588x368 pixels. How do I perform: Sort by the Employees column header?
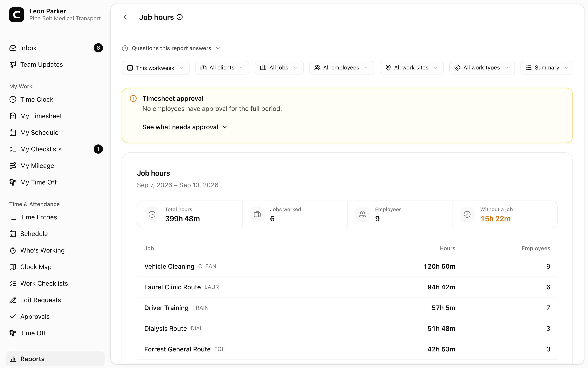[x=536, y=248]
